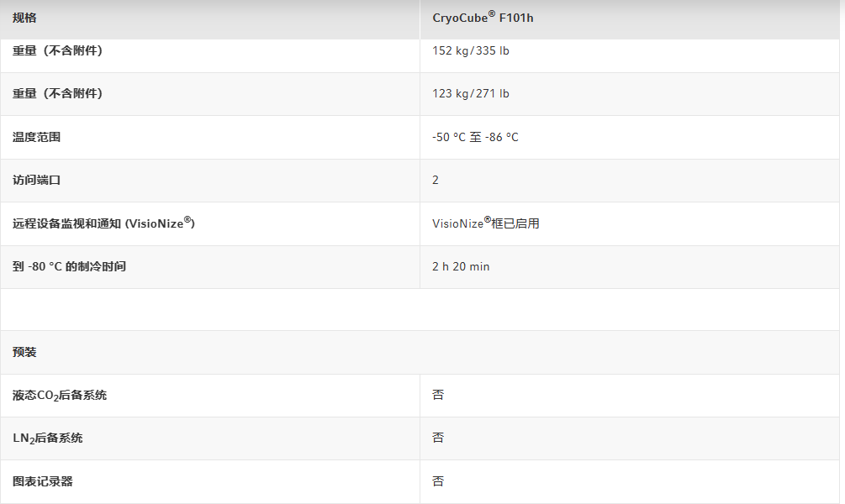Image resolution: width=845 pixels, height=504 pixels.
Task: Click the 图表记录器 row label
Action: [42, 481]
